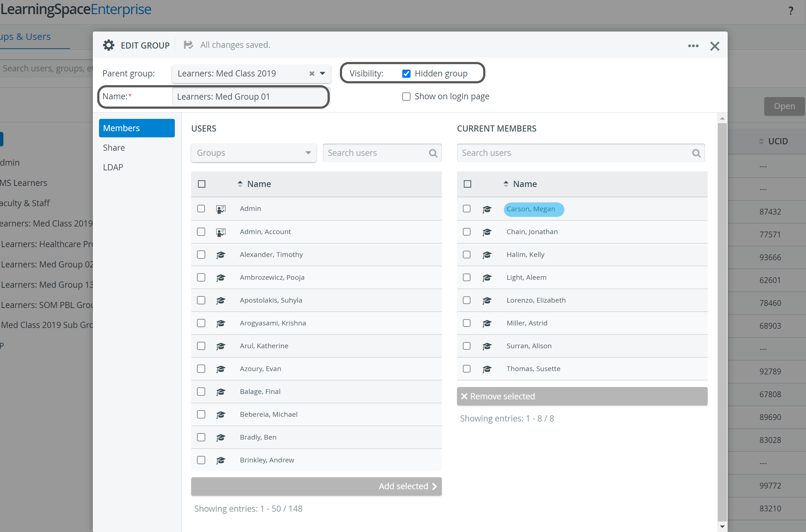Viewport: 806px width, 532px height.
Task: Open the Groups & Users tab in background
Action: [25, 37]
